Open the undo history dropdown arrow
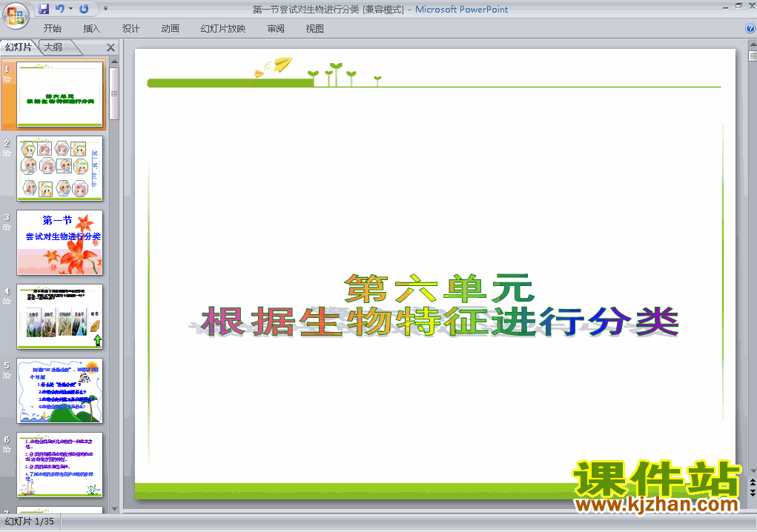 70,9
